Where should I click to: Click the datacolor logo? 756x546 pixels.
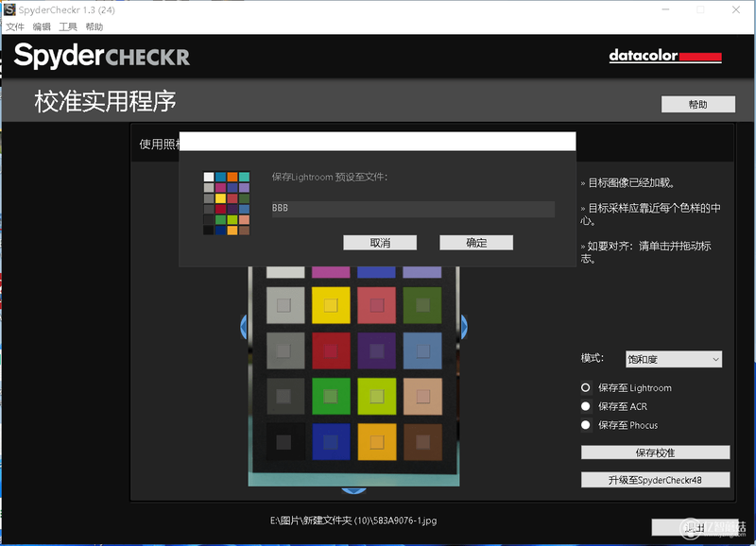[665, 56]
